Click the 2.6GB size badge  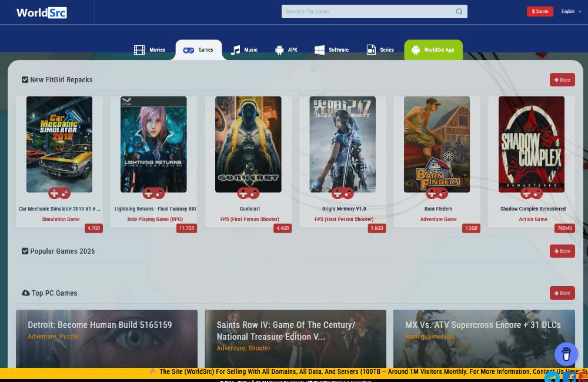coord(377,228)
